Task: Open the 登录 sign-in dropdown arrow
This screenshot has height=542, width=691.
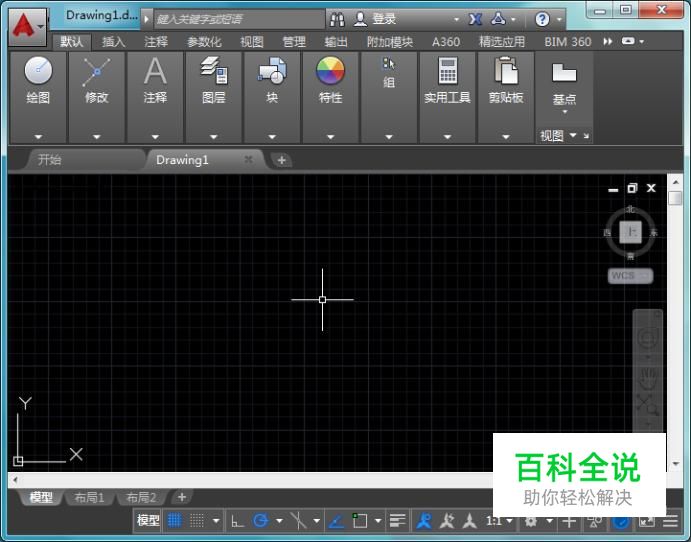Action: (x=457, y=19)
